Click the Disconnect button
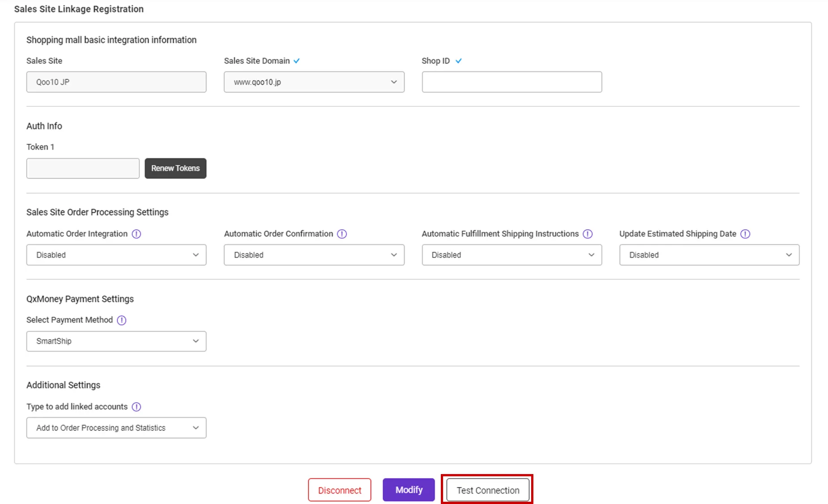This screenshot has height=504, width=828. [x=339, y=490]
